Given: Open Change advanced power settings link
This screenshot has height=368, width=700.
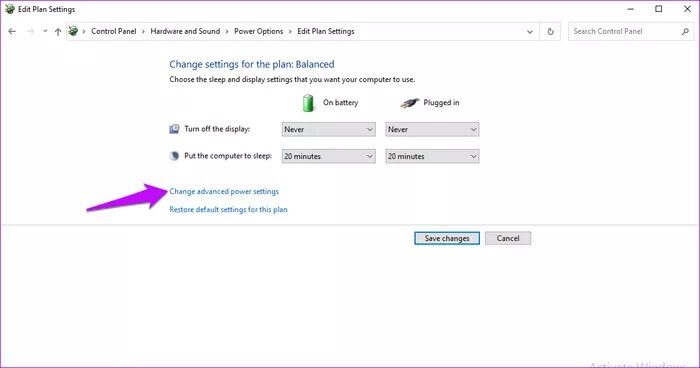Looking at the screenshot, I should click(224, 192).
